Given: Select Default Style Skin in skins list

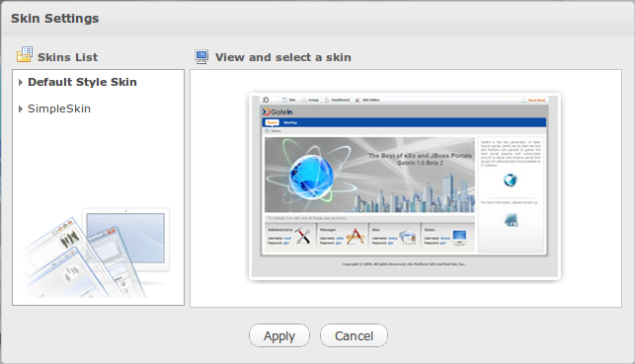Looking at the screenshot, I should click(x=82, y=82).
